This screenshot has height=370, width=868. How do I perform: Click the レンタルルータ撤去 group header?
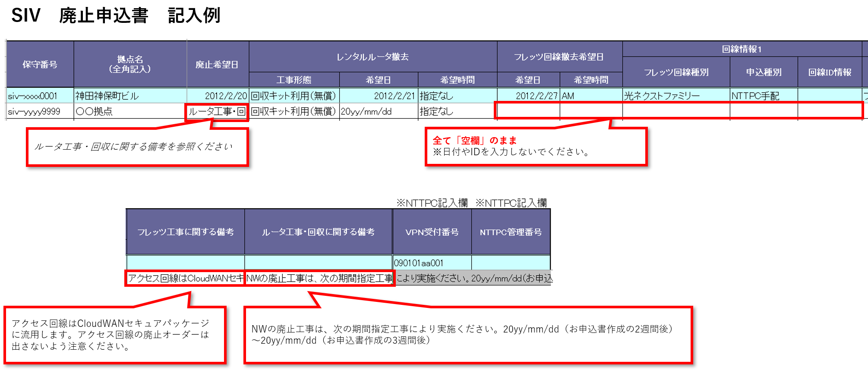[x=373, y=57]
